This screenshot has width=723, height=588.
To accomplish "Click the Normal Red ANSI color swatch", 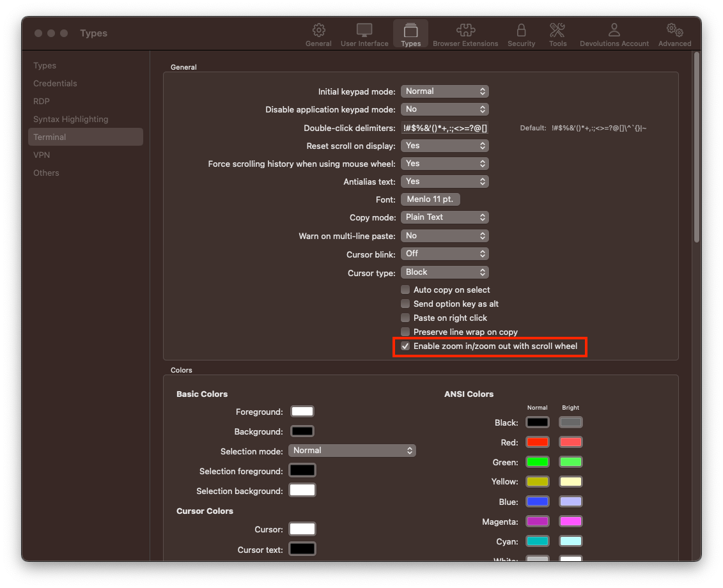I will [x=537, y=442].
